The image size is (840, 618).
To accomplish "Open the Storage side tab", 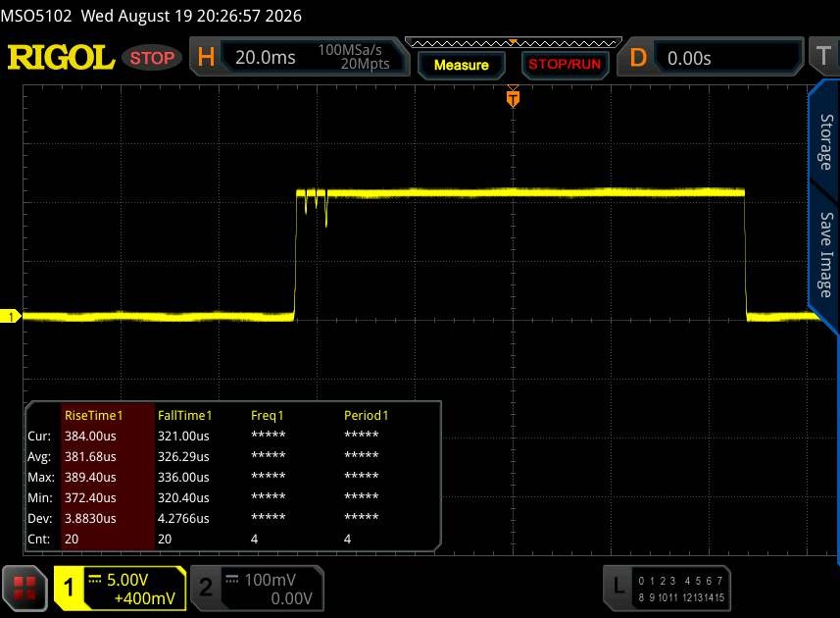I will tap(826, 141).
